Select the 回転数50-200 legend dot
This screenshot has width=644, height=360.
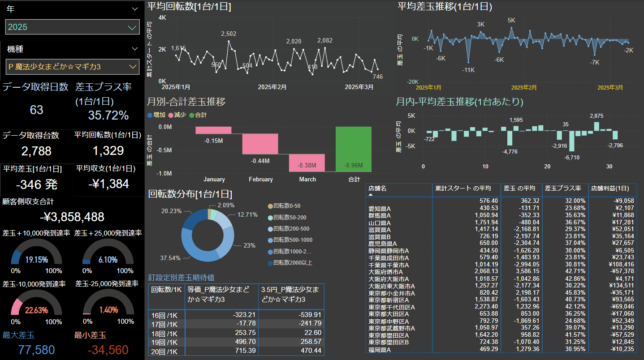[269, 218]
